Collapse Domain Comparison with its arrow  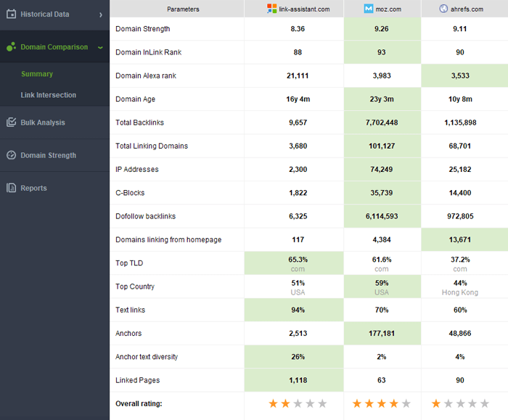tap(100, 48)
